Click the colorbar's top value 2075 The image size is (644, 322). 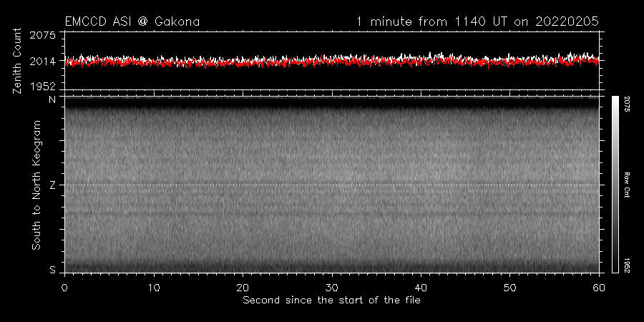(x=627, y=104)
